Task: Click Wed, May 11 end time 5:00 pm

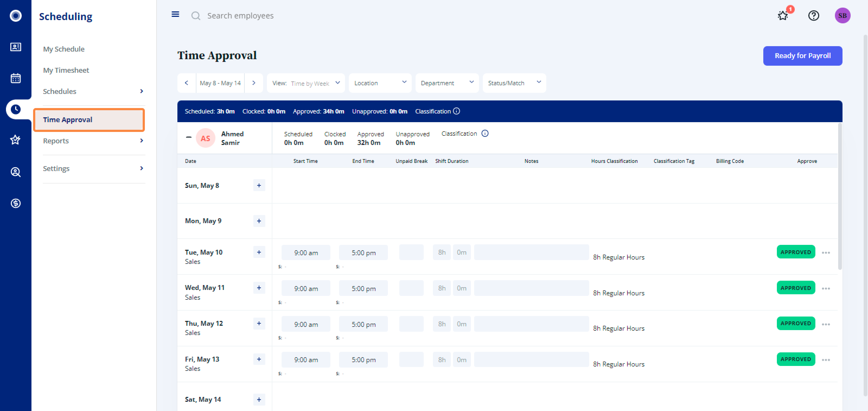Action: [x=363, y=288]
